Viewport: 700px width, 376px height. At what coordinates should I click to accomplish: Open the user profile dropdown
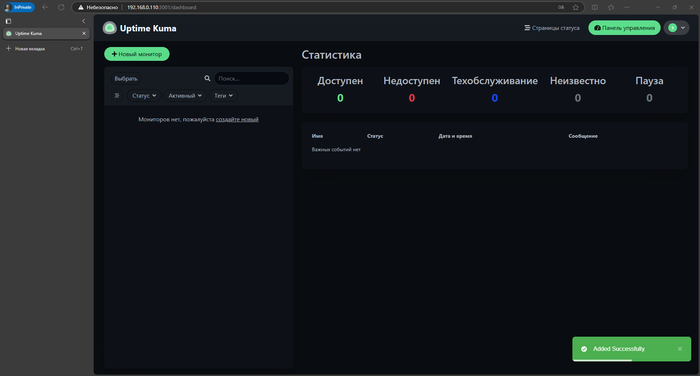point(676,28)
